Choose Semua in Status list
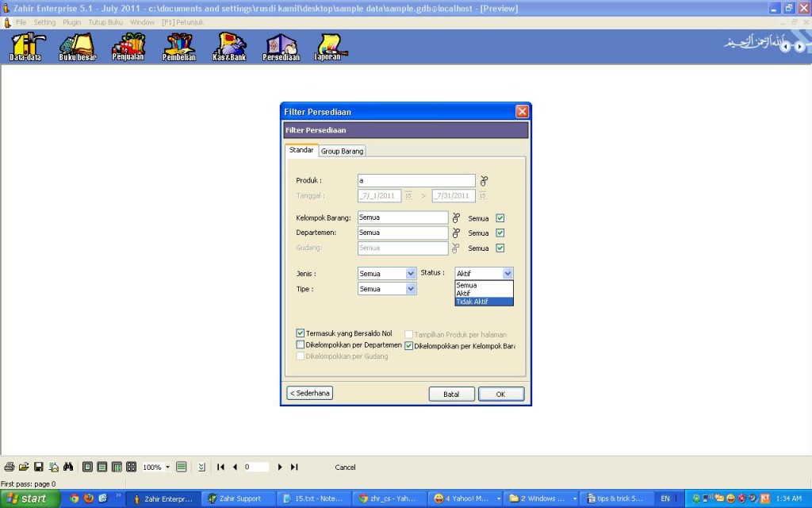Image resolution: width=812 pixels, height=508 pixels. click(x=485, y=285)
